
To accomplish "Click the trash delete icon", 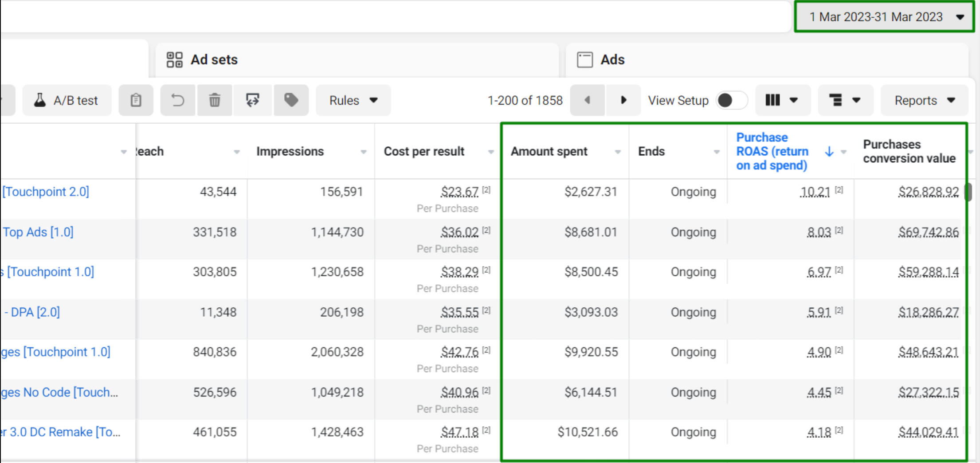I will click(x=215, y=100).
